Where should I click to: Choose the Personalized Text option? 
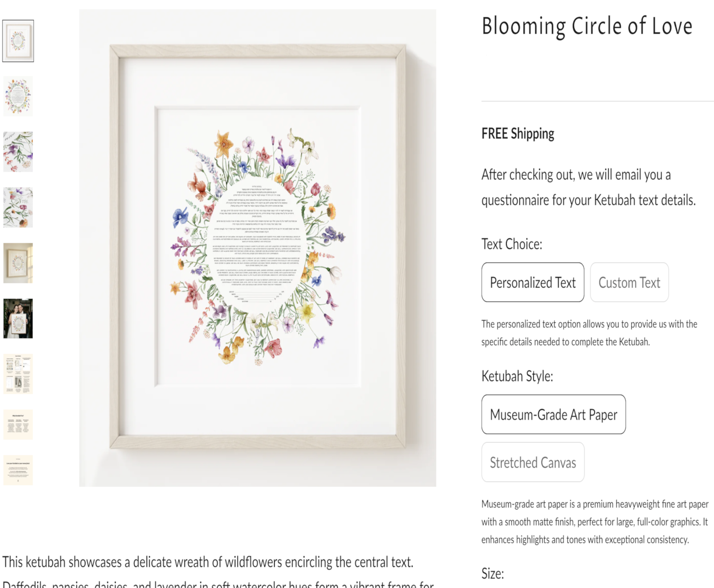pos(533,283)
